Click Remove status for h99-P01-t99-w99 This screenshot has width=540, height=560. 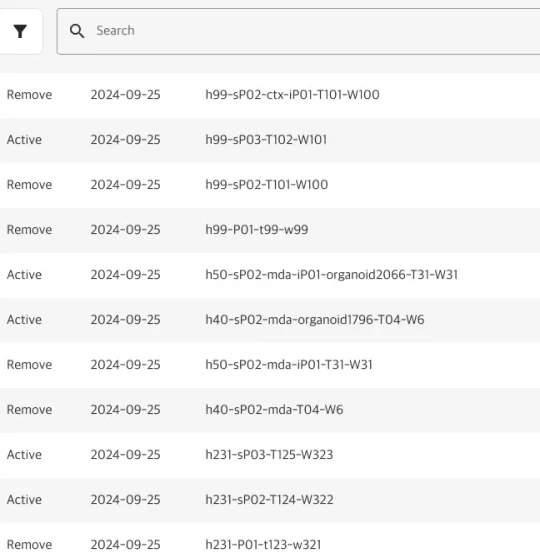pos(29,230)
